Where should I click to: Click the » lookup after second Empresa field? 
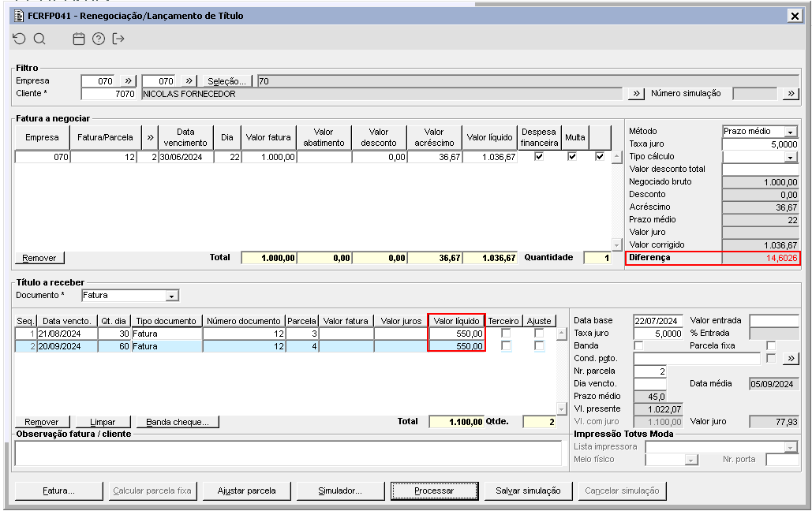tap(189, 80)
